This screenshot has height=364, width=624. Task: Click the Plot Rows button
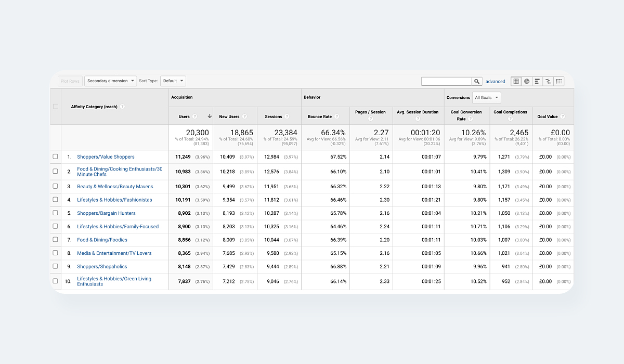(70, 81)
